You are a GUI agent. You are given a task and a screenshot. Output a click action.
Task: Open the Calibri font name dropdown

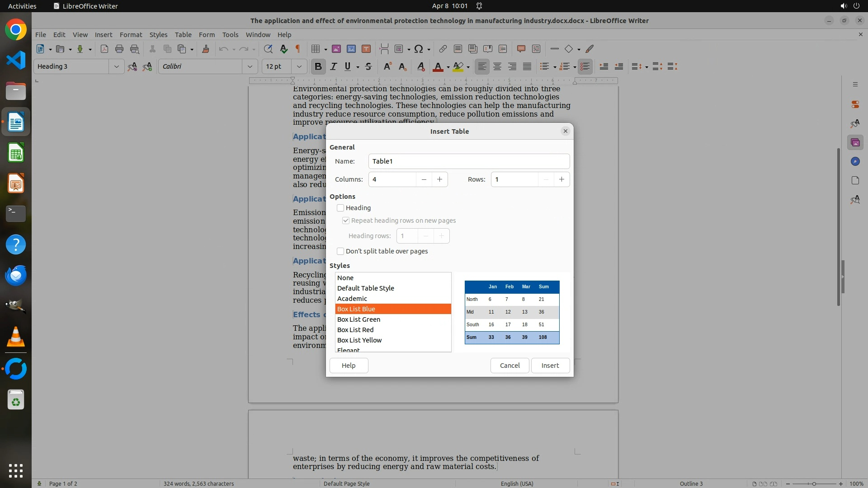click(x=250, y=66)
